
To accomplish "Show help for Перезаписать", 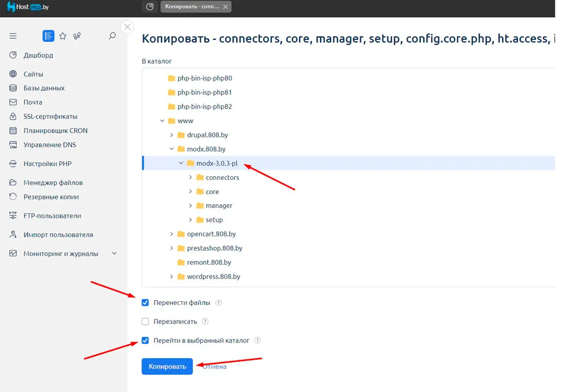I will click(x=205, y=322).
